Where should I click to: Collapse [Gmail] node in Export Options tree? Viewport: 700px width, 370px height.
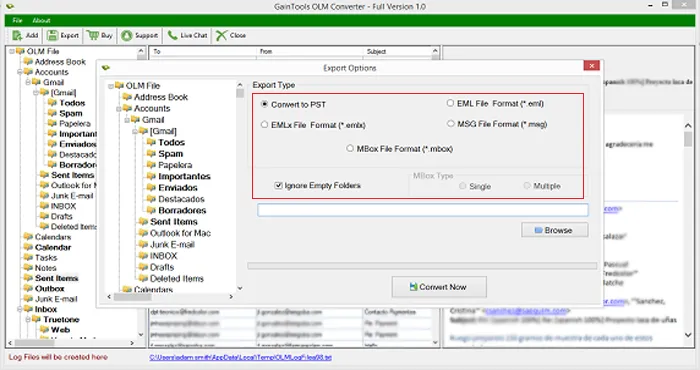(x=135, y=131)
